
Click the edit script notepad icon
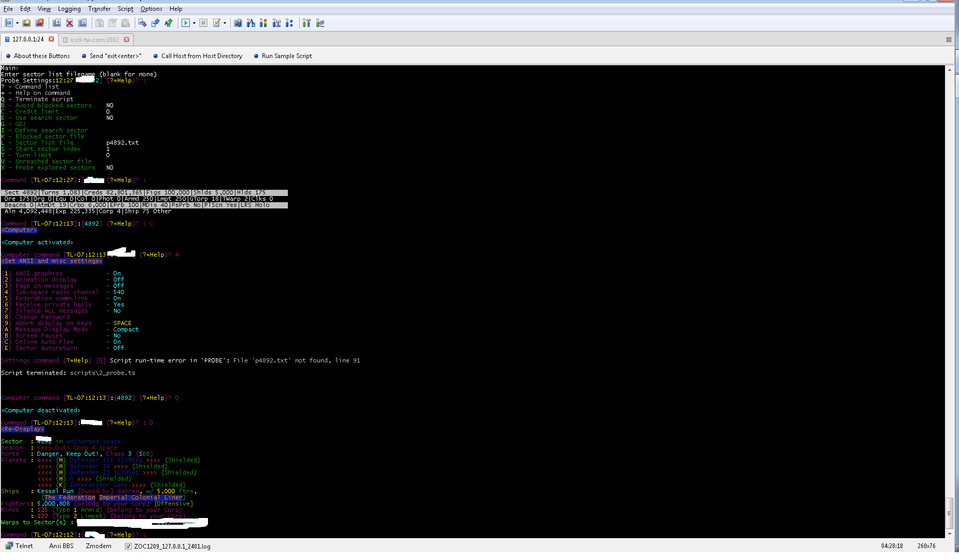(217, 23)
